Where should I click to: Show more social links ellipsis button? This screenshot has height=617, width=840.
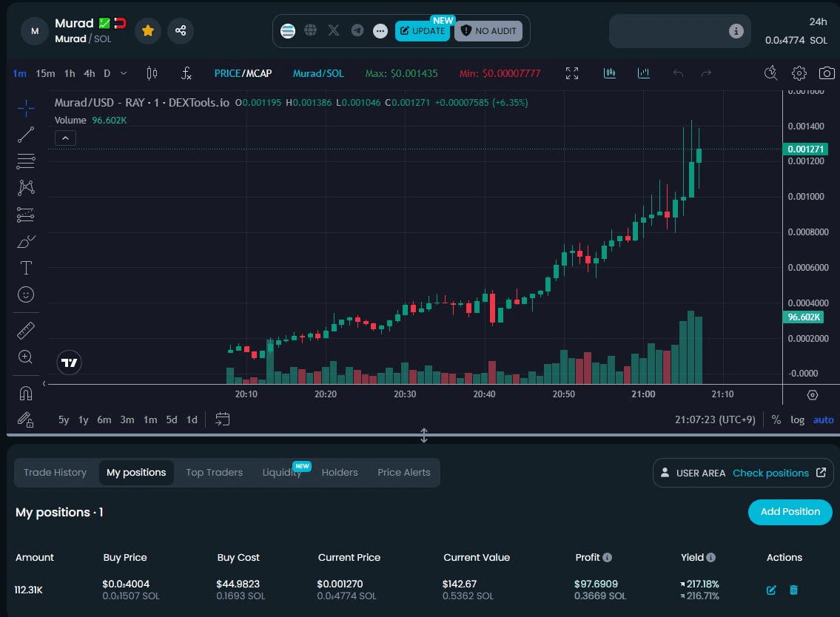380,31
